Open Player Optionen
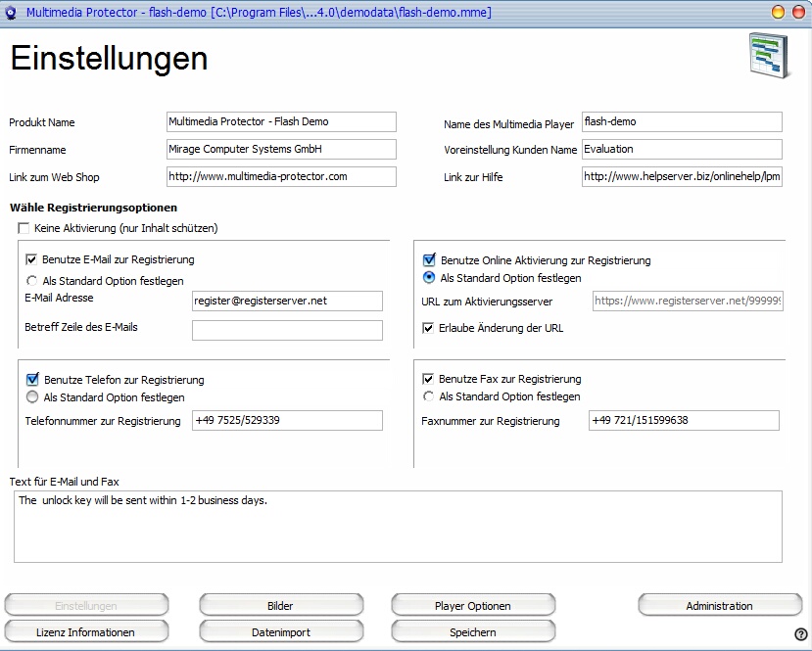This screenshot has width=812, height=651. pyautogui.click(x=473, y=605)
